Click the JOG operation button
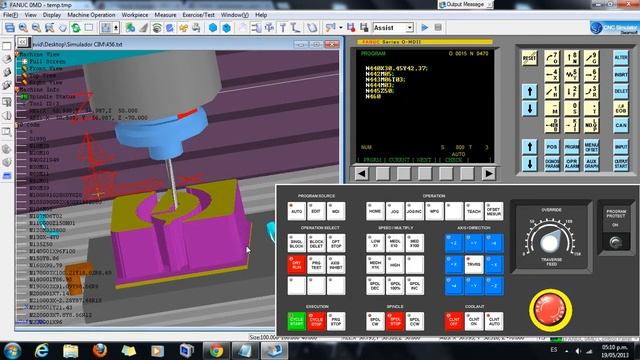Viewport: 640px width, 360px height. [x=395, y=211]
